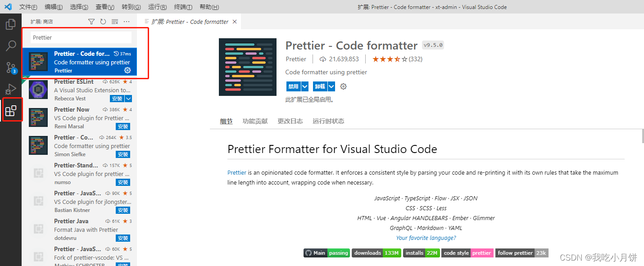Open the 编辑(E) menu
Viewport: 644px width, 266px height.
pyautogui.click(x=54, y=7)
